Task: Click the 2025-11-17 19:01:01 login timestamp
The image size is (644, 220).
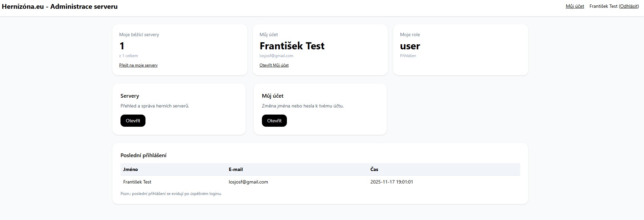Action: (392, 182)
